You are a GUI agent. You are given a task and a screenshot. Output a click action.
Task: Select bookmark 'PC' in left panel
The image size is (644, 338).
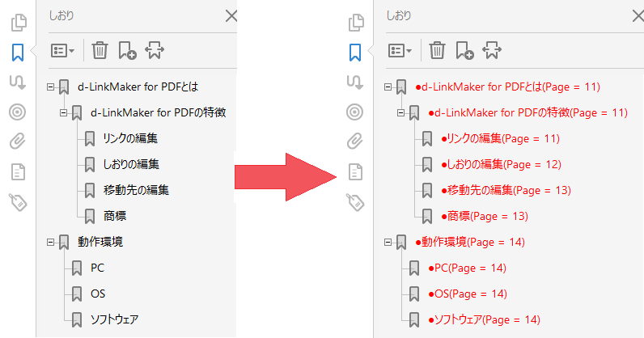[97, 268]
